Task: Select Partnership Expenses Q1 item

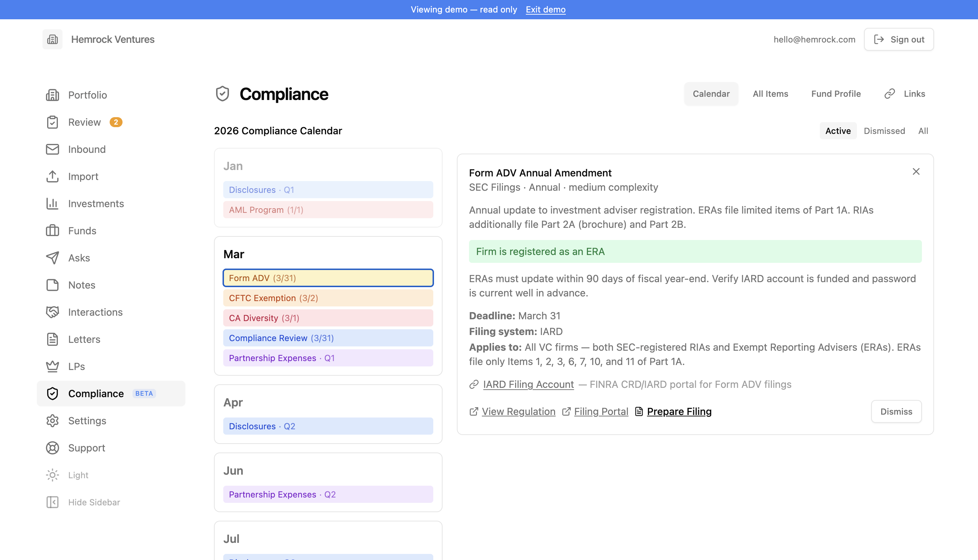Action: (x=328, y=358)
